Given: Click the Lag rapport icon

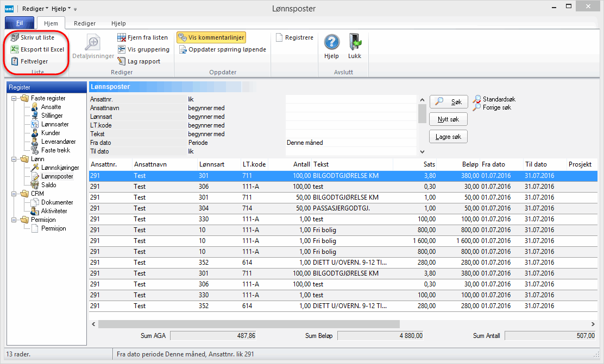Looking at the screenshot, I should tap(122, 61).
